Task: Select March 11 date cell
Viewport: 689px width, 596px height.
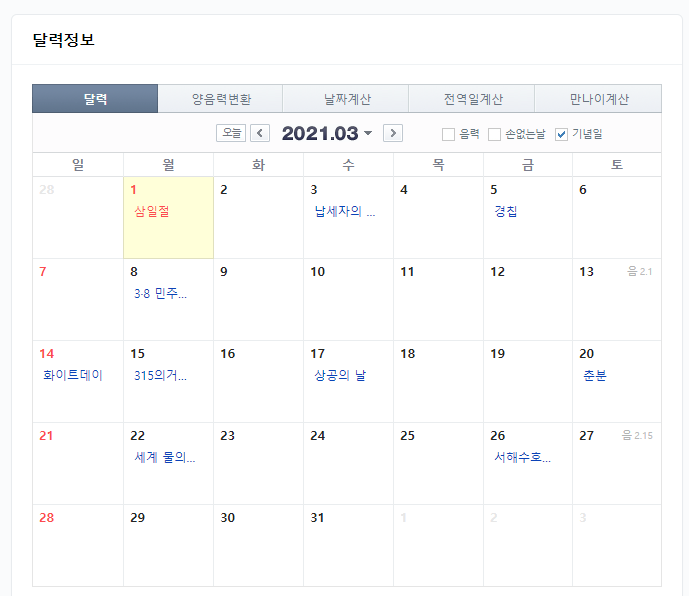Action: [439, 299]
